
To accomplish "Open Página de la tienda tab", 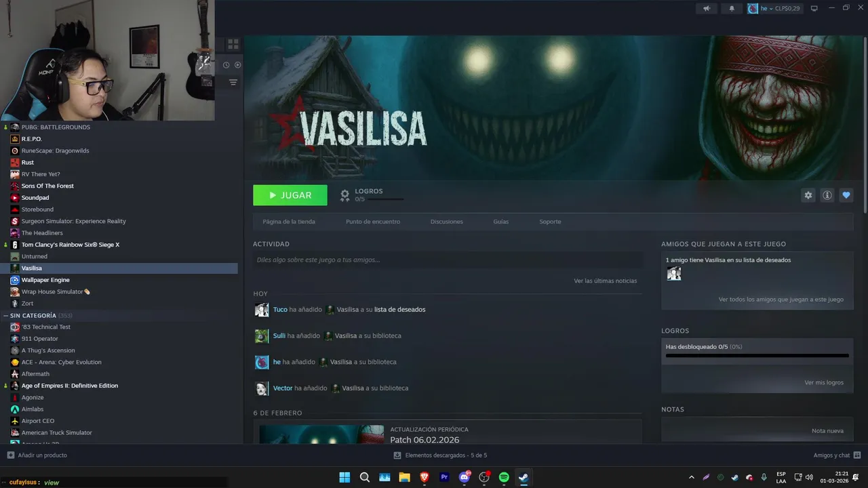I will coord(289,222).
